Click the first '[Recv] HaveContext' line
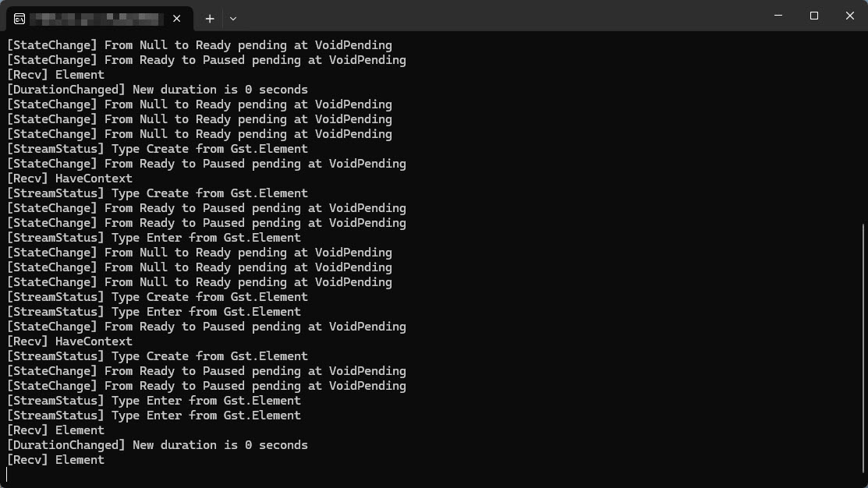Viewport: 868px width, 488px height. pos(69,179)
